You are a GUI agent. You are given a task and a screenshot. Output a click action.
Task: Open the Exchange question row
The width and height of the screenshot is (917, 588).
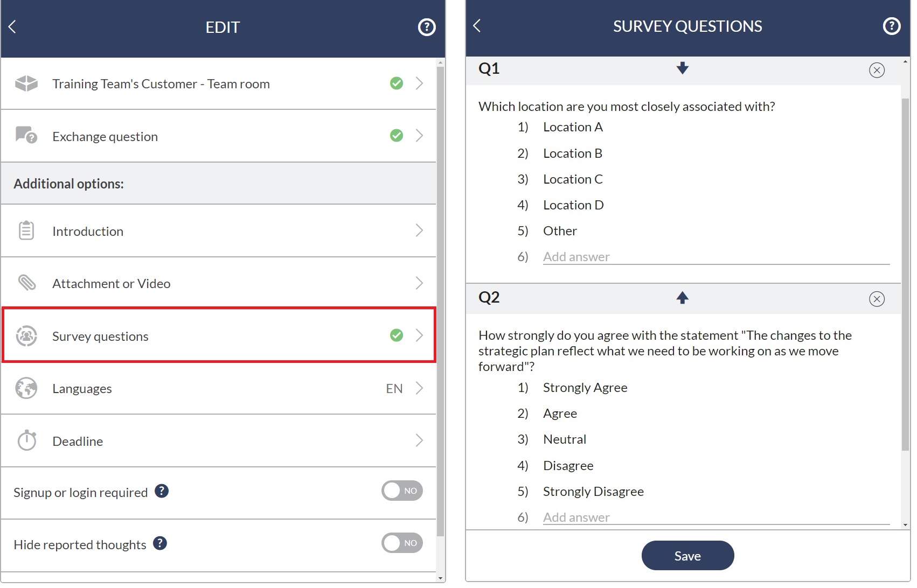(x=219, y=136)
